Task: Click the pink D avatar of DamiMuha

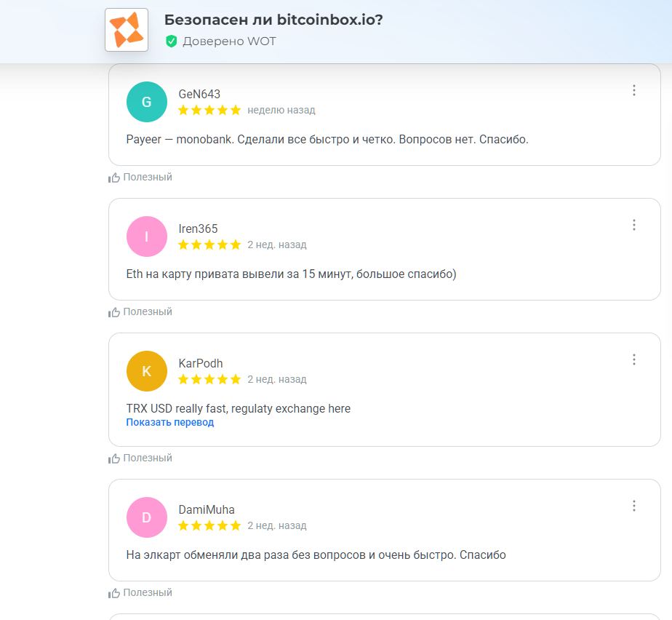Action: click(147, 517)
